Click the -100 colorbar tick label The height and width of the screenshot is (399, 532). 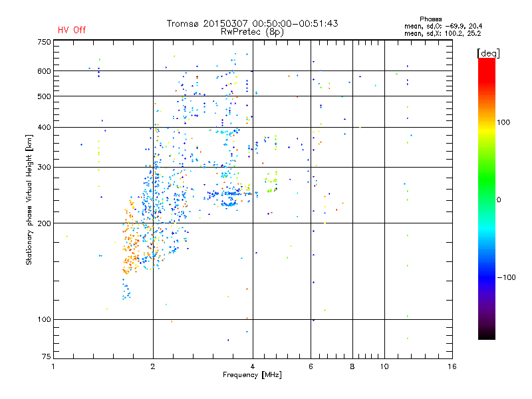click(x=507, y=277)
